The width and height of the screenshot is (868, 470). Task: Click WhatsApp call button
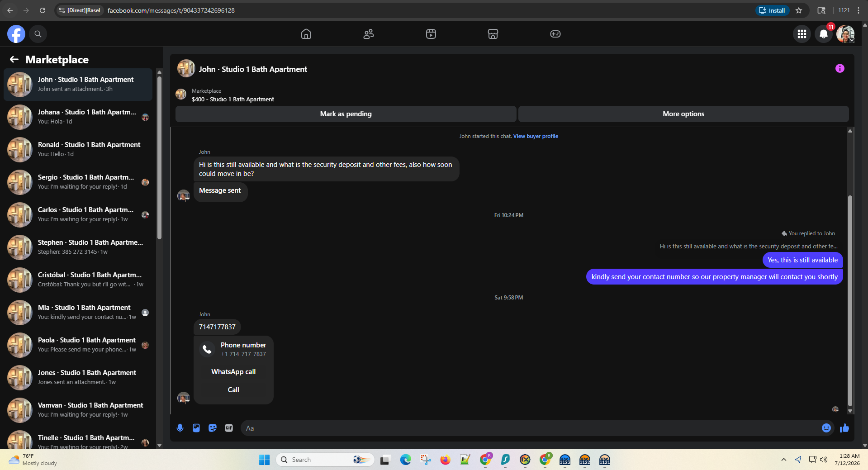coord(233,372)
